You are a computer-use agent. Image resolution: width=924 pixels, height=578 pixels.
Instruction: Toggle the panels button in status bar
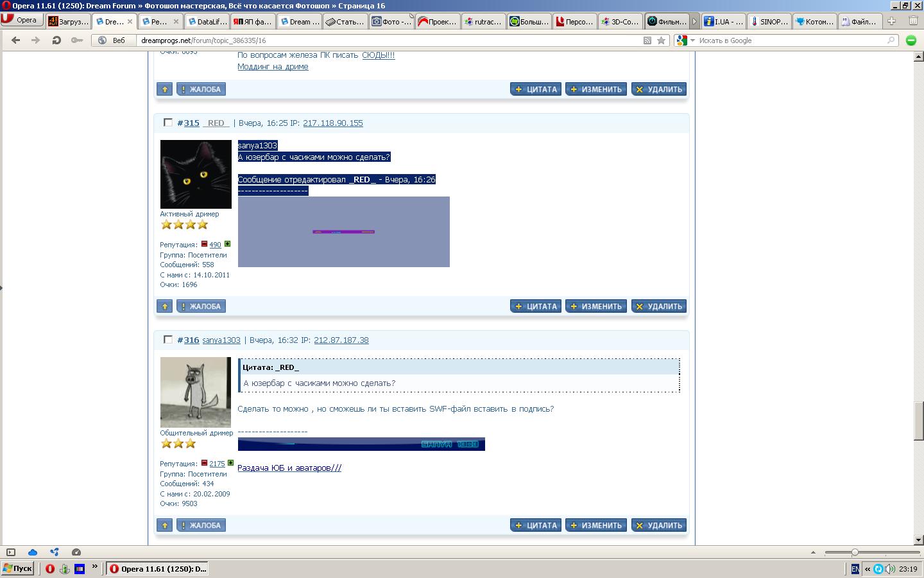coord(11,552)
